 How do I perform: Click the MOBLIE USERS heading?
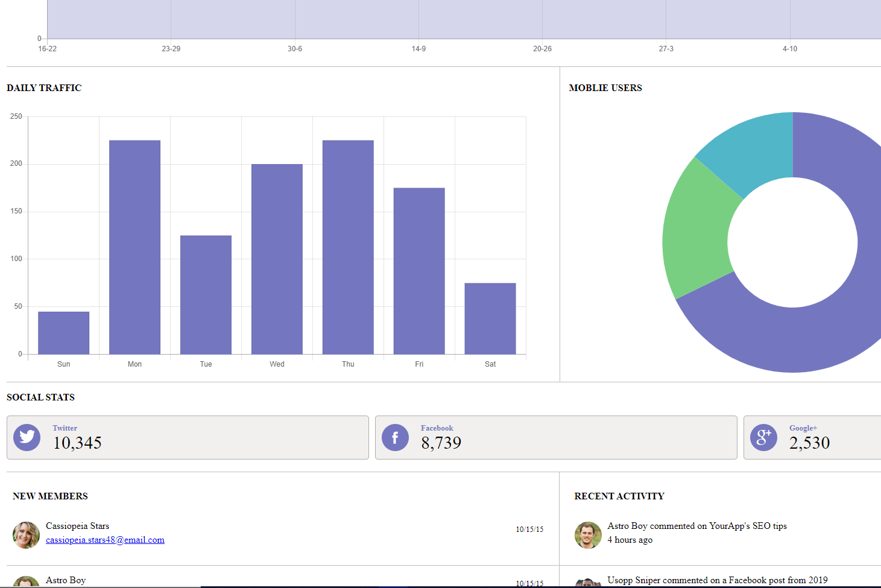tap(605, 88)
